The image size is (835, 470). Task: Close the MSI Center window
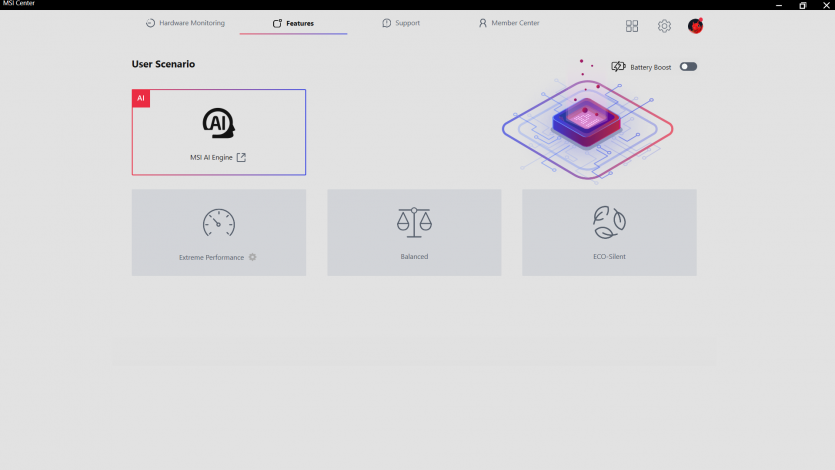click(825, 5)
